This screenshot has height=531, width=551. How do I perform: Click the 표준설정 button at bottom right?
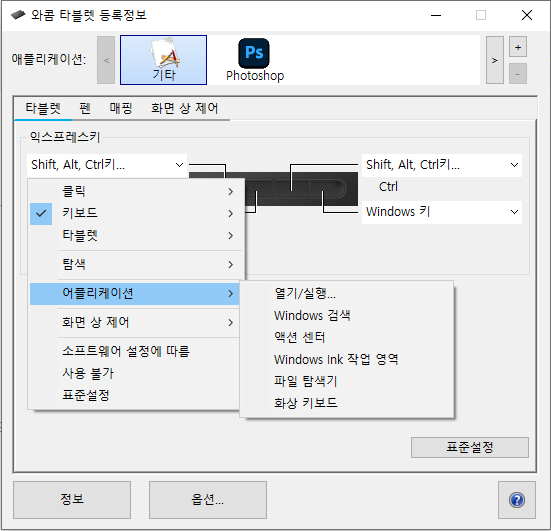click(469, 447)
